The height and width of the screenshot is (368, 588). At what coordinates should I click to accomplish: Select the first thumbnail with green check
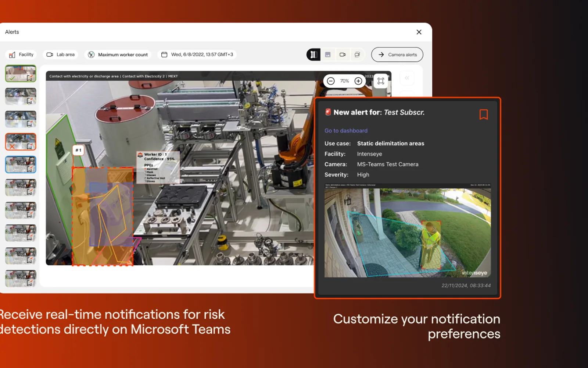21,74
